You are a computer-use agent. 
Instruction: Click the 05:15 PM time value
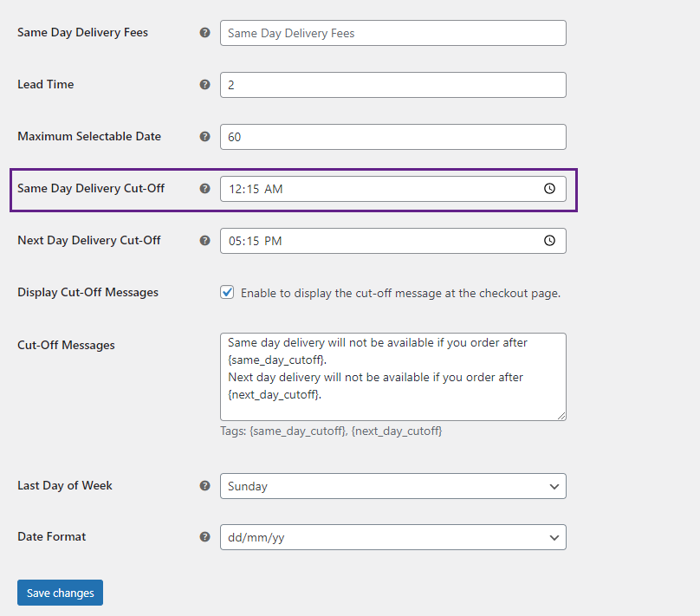point(256,241)
